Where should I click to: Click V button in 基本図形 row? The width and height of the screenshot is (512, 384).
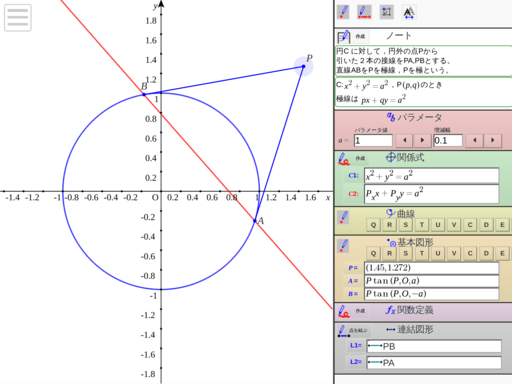(454, 253)
